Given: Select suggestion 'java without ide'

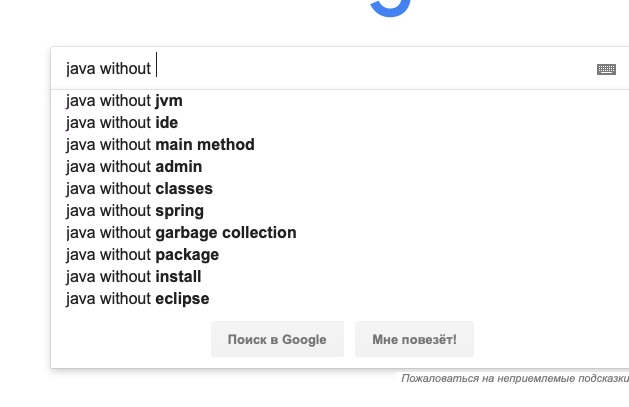Looking at the screenshot, I should pos(340,123).
